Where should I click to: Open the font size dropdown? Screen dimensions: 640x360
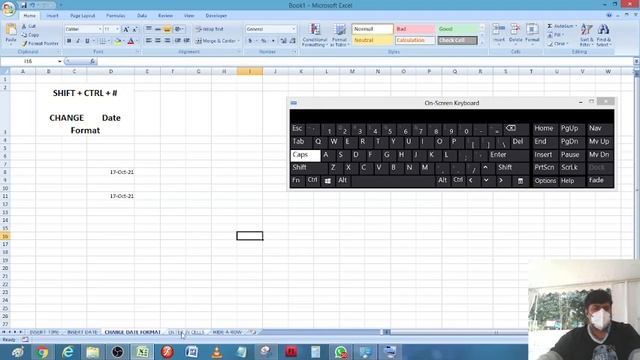click(118, 29)
